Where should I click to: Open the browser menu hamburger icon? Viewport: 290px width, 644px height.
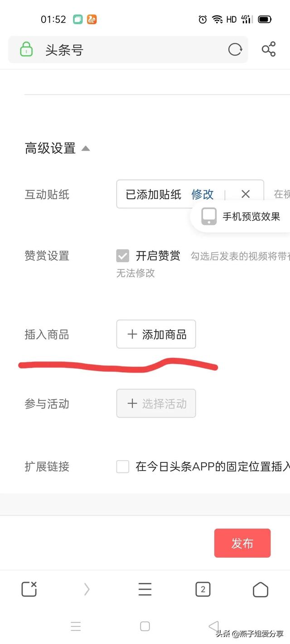click(x=145, y=589)
